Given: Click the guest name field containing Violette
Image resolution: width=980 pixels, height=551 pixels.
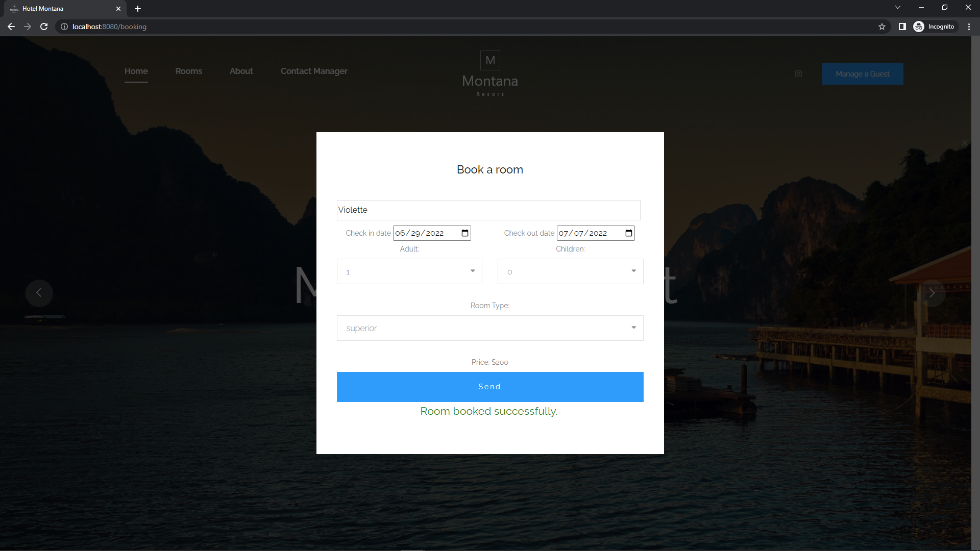Looking at the screenshot, I should point(488,210).
